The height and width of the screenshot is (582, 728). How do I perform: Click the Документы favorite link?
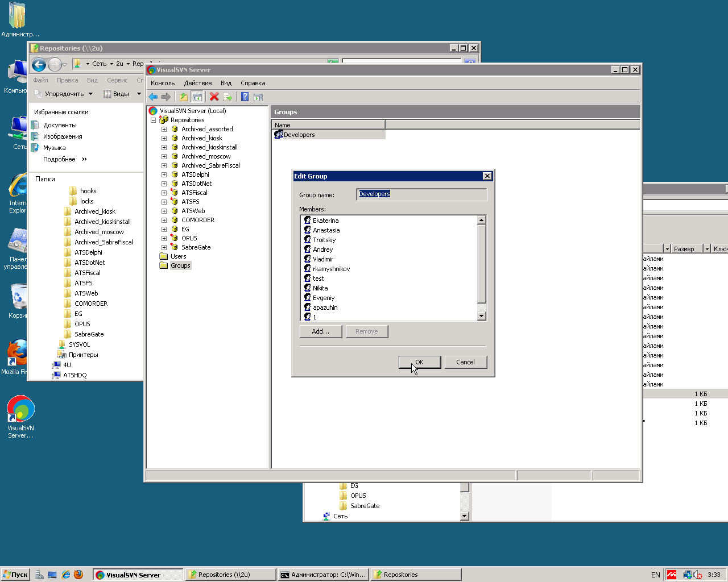coord(60,125)
